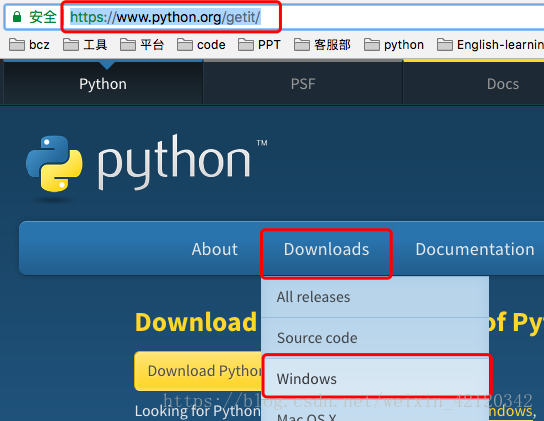Switch to the Python top tab
The width and height of the screenshot is (544, 421).
click(103, 83)
